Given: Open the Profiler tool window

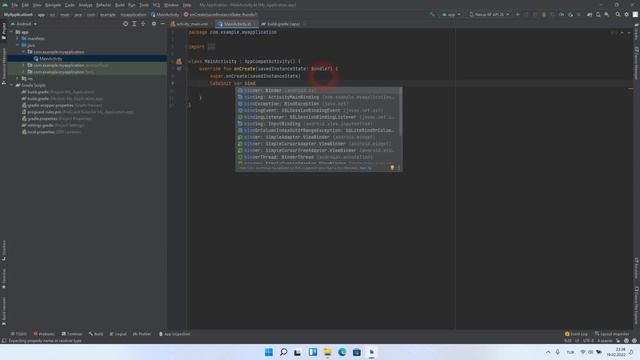Looking at the screenshot, I should tap(142, 334).
